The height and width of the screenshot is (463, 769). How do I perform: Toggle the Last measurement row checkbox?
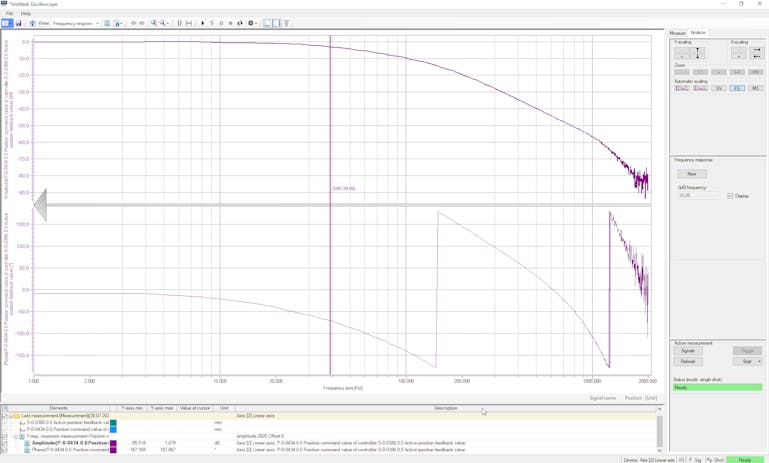tap(4, 415)
